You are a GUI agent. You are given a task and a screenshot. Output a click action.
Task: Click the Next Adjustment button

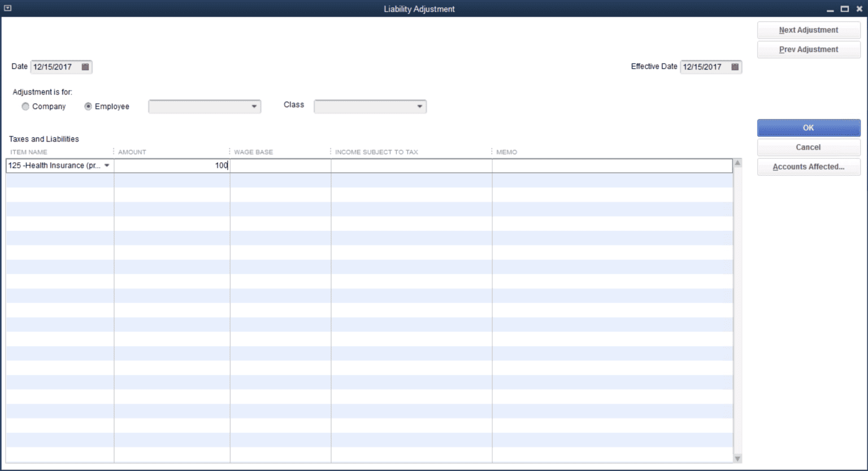pyautogui.click(x=808, y=30)
